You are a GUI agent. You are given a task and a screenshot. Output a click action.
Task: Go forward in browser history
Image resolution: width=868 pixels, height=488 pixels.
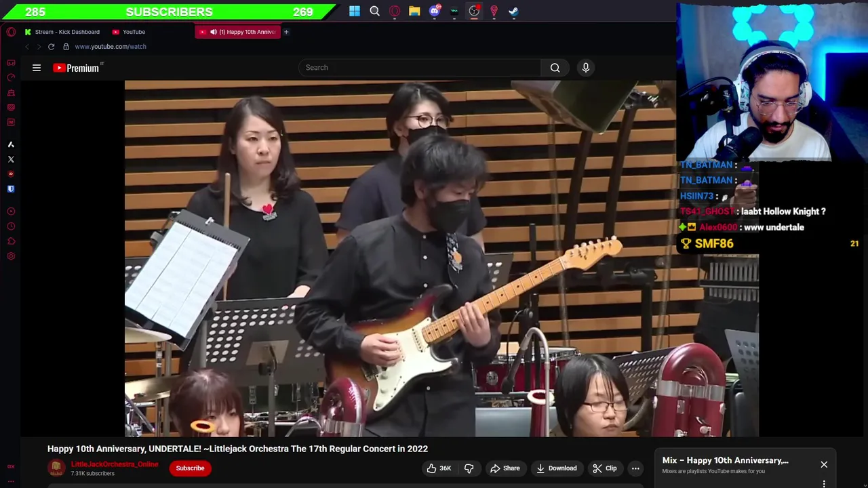tap(39, 47)
